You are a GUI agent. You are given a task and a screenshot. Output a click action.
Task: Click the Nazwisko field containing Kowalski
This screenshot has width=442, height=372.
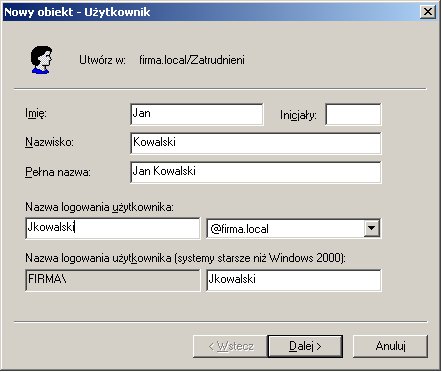click(x=256, y=143)
